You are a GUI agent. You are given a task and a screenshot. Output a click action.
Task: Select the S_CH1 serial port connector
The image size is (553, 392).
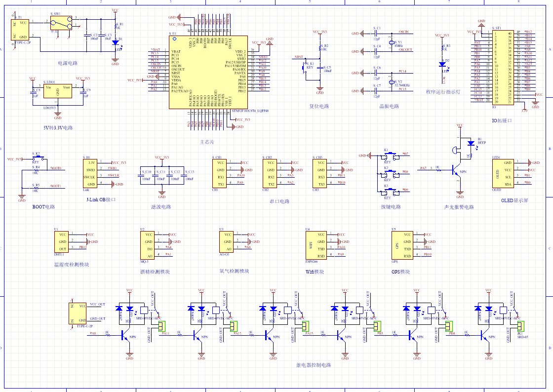click(x=220, y=173)
